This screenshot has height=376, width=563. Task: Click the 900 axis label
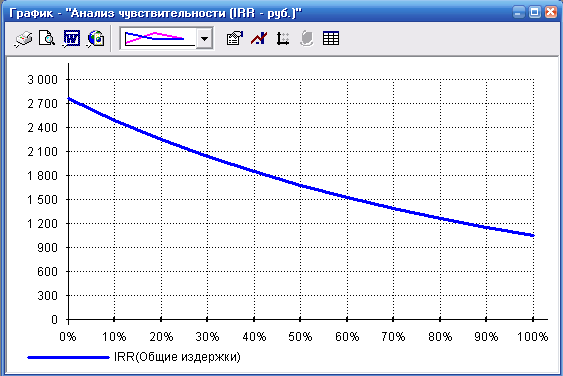point(47,247)
